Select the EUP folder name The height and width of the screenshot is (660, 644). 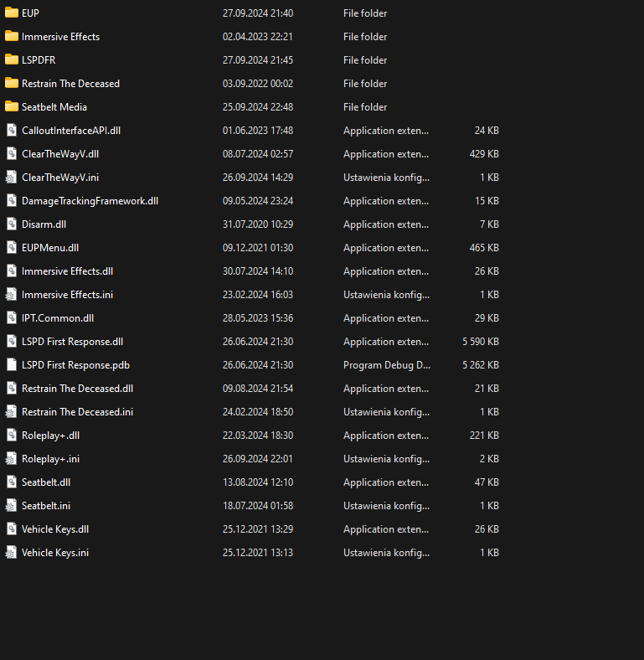coord(30,13)
